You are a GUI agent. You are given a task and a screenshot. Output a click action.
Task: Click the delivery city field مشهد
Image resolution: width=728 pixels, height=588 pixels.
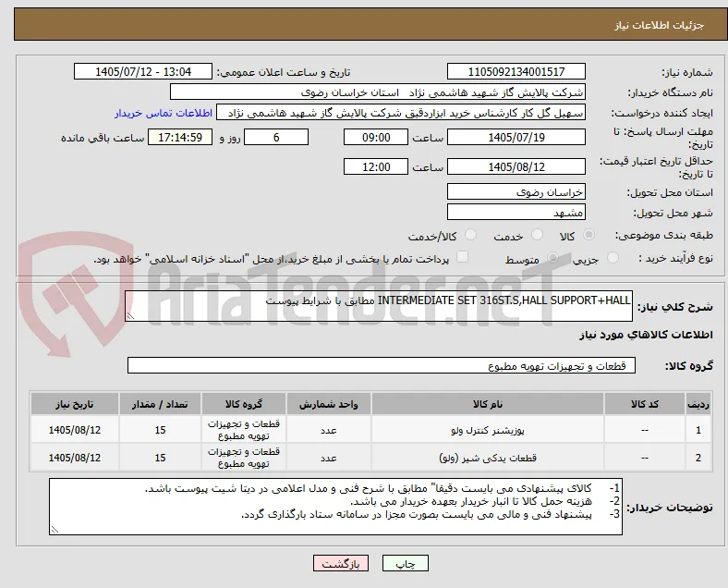tap(516, 213)
